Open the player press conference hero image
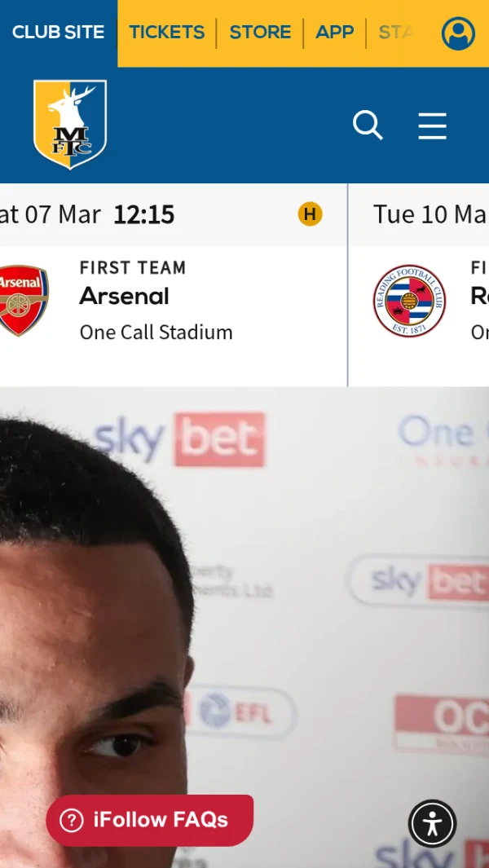The image size is (489, 868). 244,628
